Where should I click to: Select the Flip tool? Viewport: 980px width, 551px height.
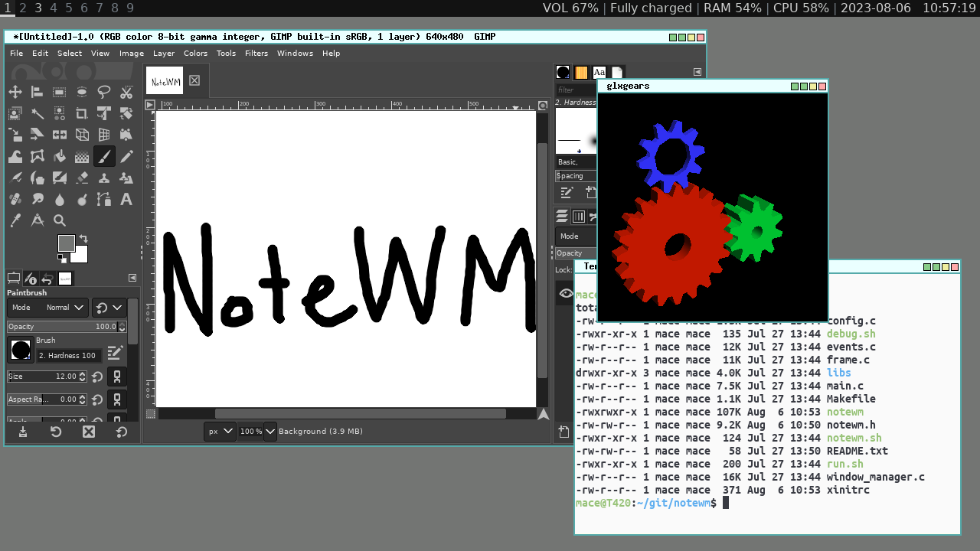tap(59, 135)
